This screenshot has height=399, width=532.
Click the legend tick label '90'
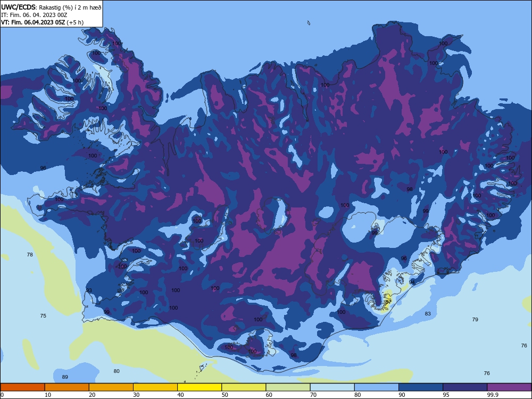(402, 395)
